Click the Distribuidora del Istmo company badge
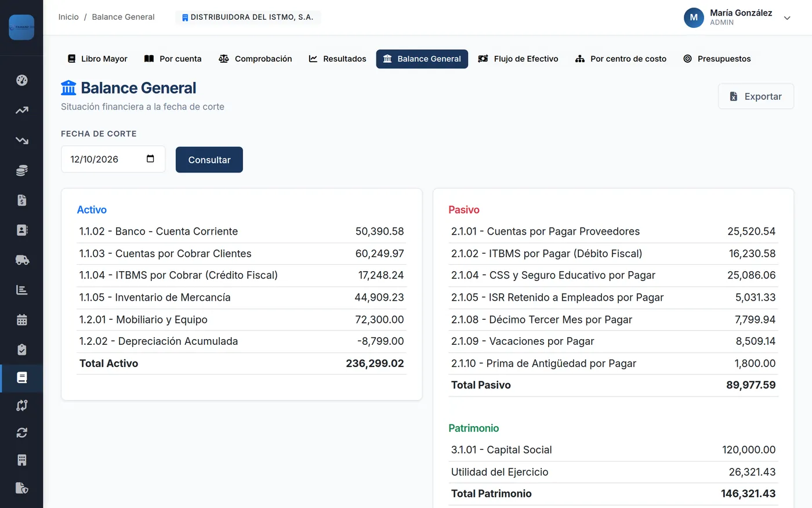812x508 pixels. tap(248, 17)
